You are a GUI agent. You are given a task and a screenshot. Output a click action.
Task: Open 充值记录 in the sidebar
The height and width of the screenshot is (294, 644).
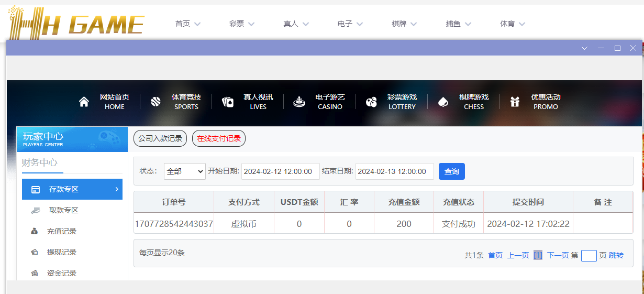point(61,231)
